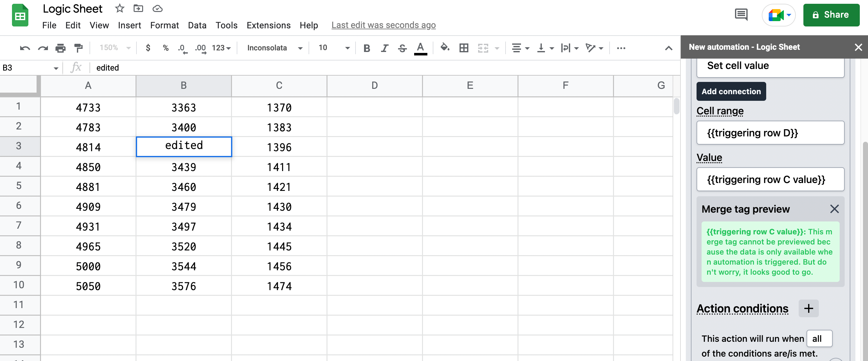
Task: Click the Undo arrow icon
Action: click(25, 48)
